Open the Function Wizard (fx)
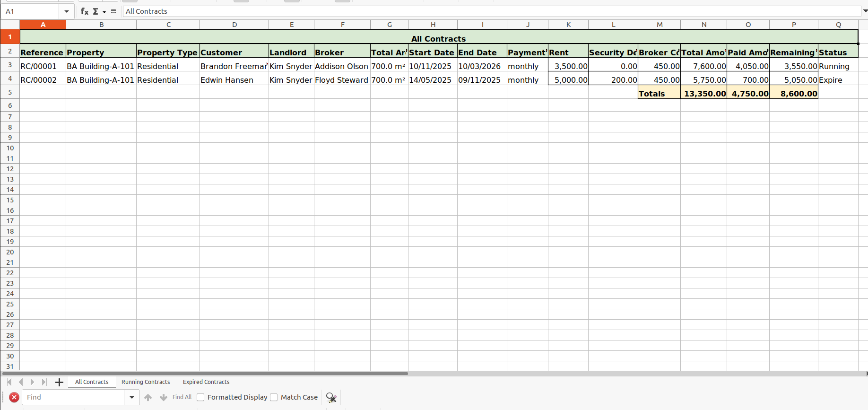The image size is (868, 410). point(85,11)
